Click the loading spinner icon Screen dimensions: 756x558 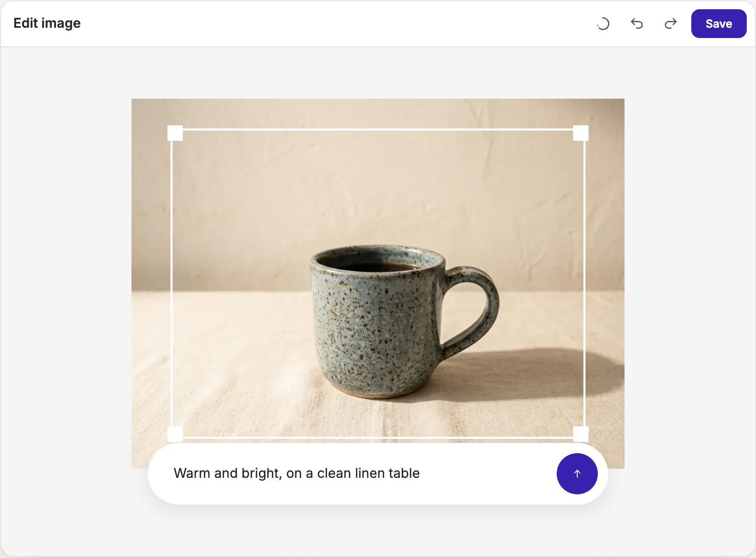pos(603,24)
